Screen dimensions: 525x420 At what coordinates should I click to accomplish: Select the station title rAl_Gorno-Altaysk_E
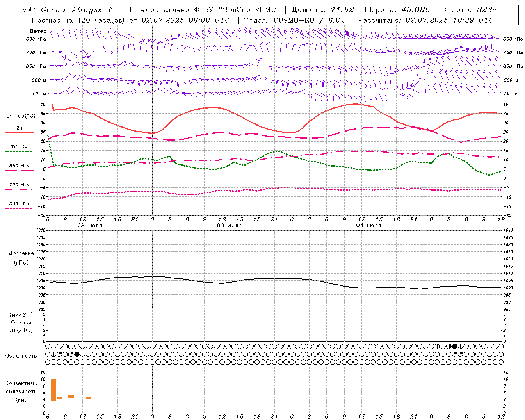point(68,10)
